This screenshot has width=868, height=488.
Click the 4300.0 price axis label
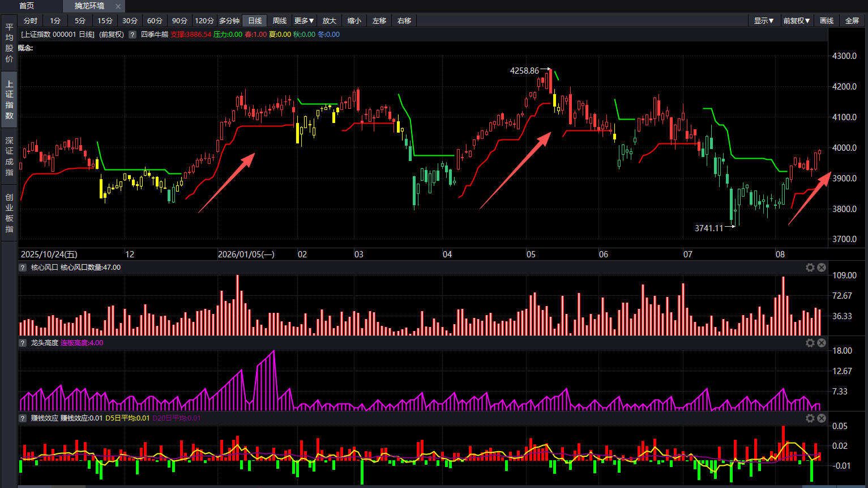844,56
